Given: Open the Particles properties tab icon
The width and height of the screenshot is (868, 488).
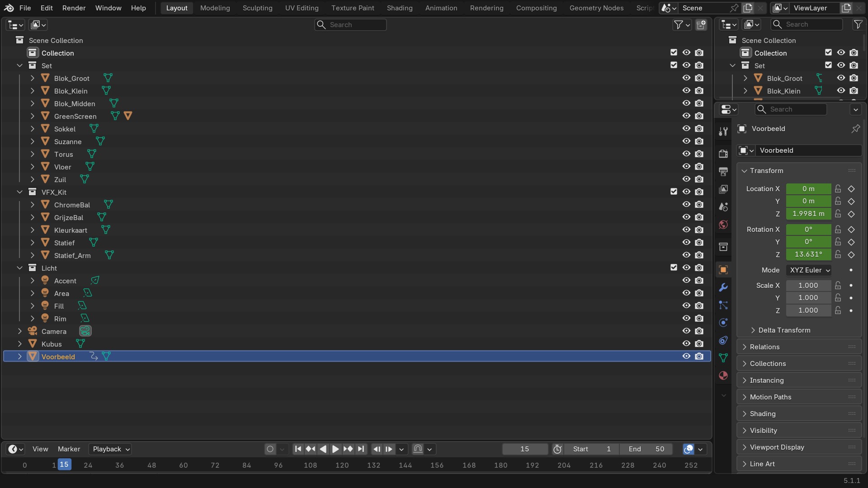Looking at the screenshot, I should 723,305.
